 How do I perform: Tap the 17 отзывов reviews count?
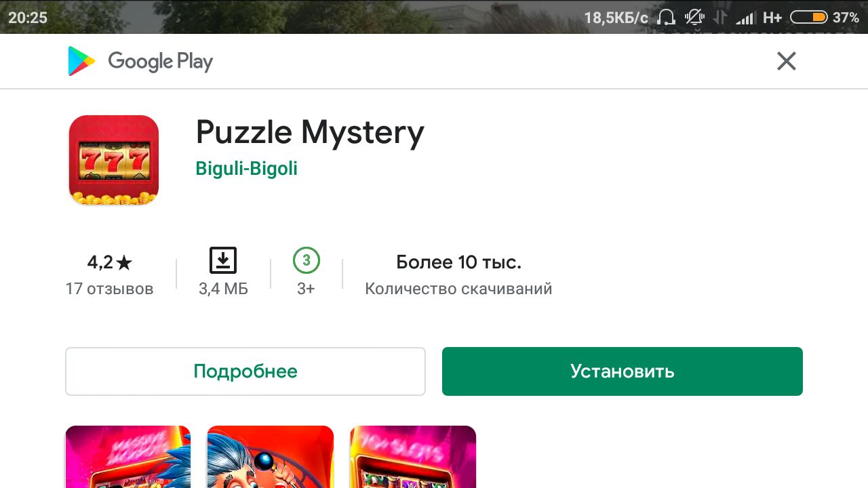pos(110,289)
